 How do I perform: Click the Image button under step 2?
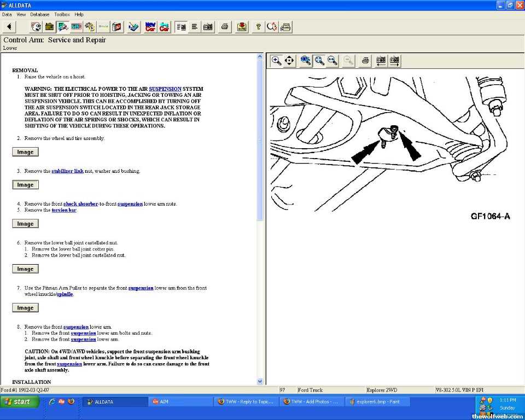point(25,152)
